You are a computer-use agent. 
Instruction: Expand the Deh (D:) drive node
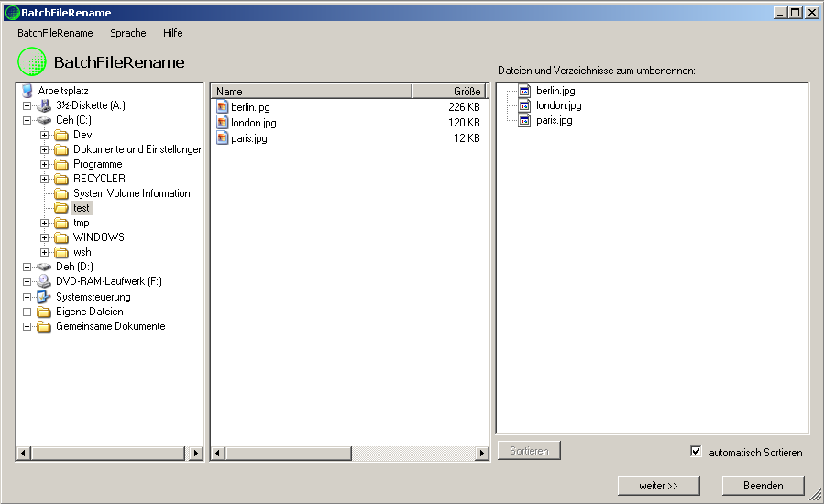tap(27, 267)
